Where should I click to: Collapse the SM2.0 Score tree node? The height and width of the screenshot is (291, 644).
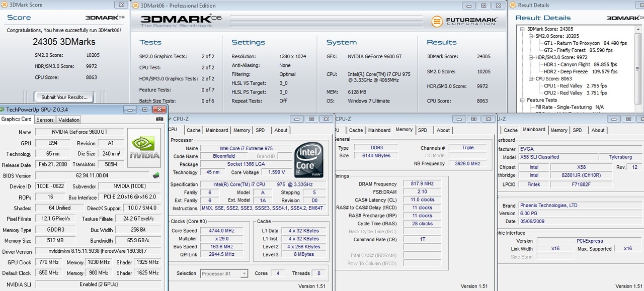[531, 36]
